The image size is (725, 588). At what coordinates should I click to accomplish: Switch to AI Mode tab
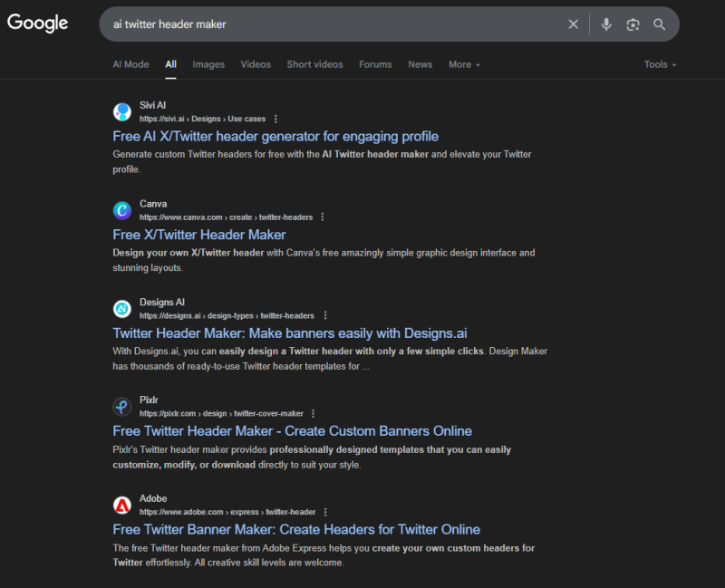click(130, 64)
